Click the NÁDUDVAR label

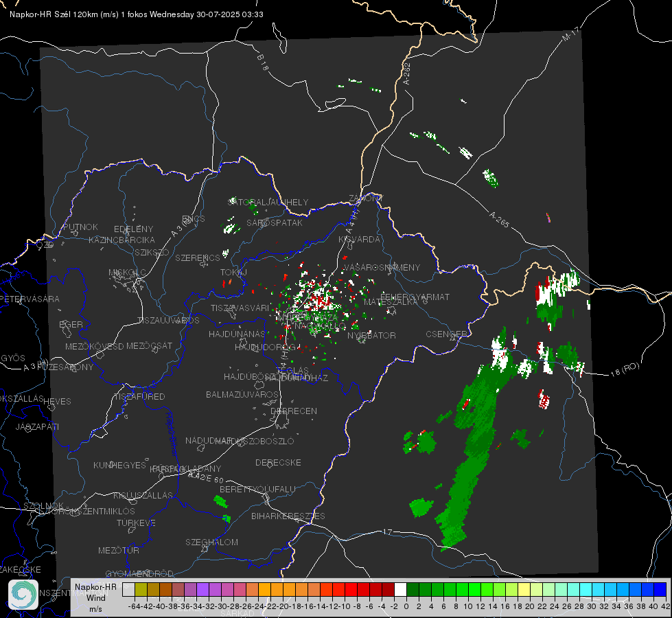209,440
